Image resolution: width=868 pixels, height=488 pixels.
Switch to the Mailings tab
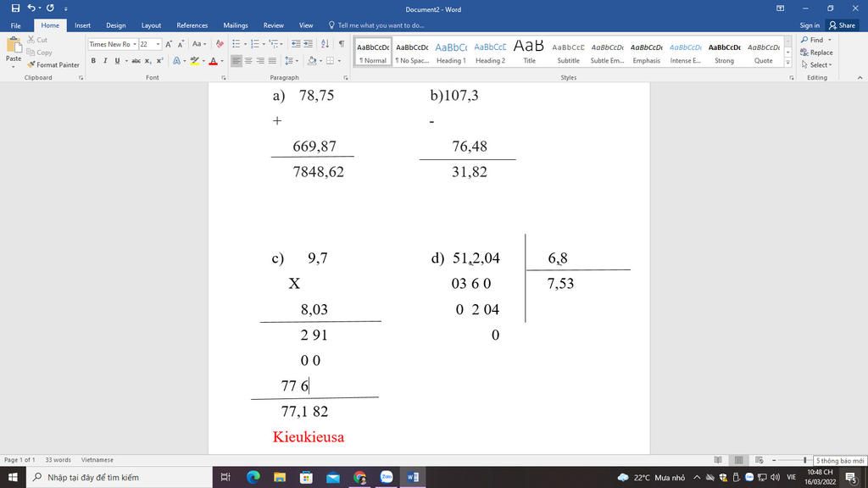(236, 25)
